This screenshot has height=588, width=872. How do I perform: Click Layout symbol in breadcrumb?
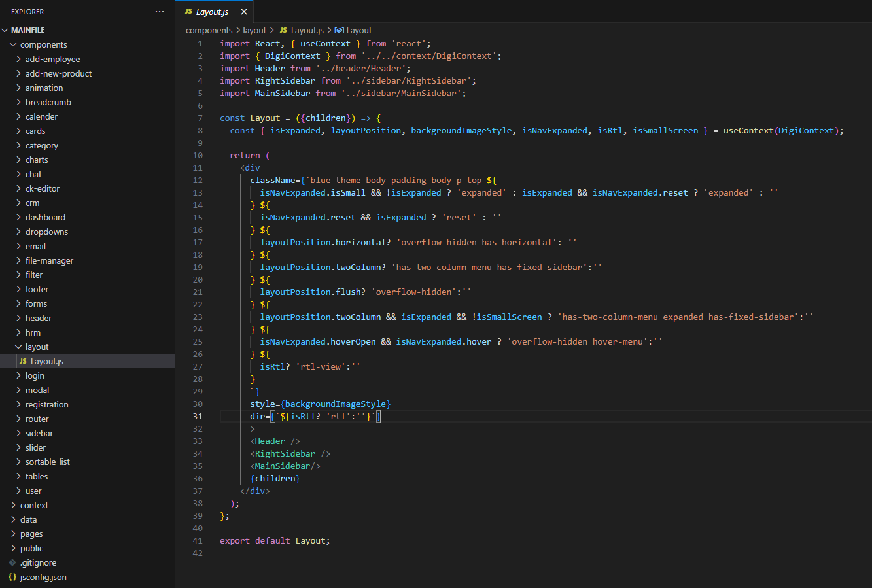point(358,30)
